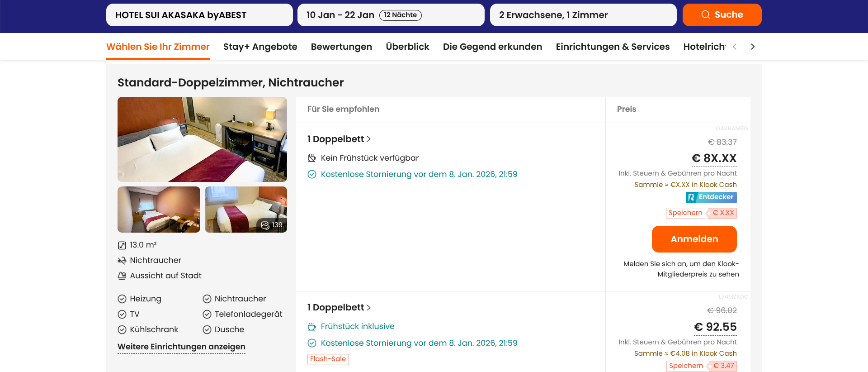
Task: Switch to the Bewertungen tab
Action: (x=341, y=47)
